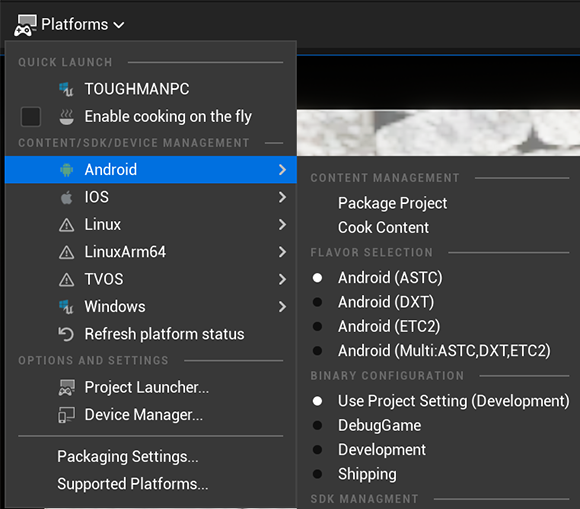This screenshot has height=509, width=580.
Task: Select Android (Multi:ASTC,DXT,ETC2) flavor
Action: click(x=444, y=351)
